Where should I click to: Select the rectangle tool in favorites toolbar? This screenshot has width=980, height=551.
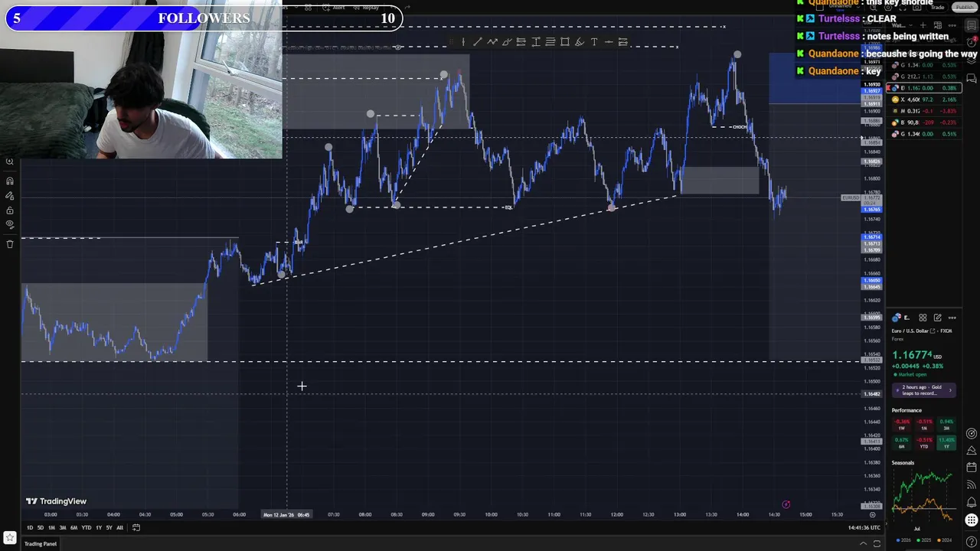(x=565, y=41)
